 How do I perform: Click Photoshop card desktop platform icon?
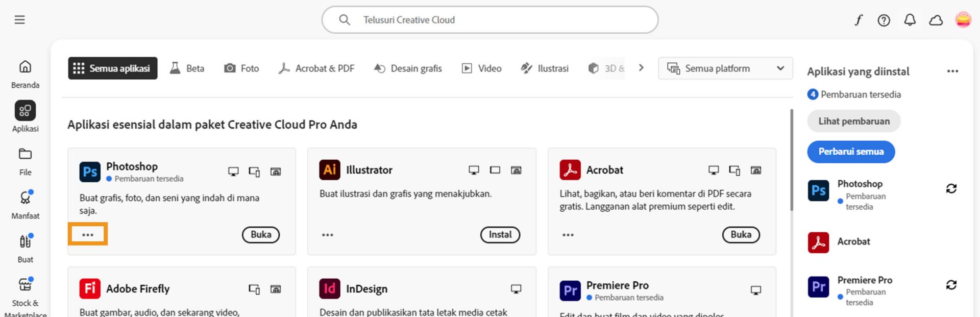[x=233, y=172]
